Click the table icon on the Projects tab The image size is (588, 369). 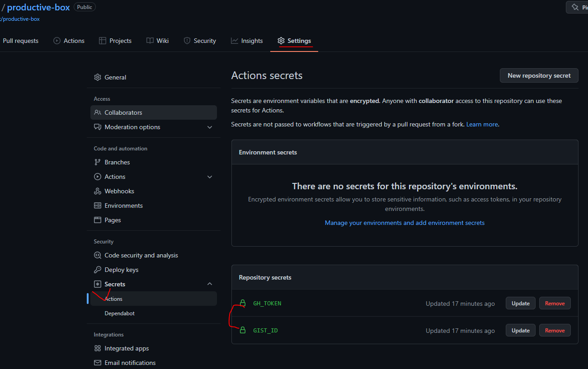103,41
